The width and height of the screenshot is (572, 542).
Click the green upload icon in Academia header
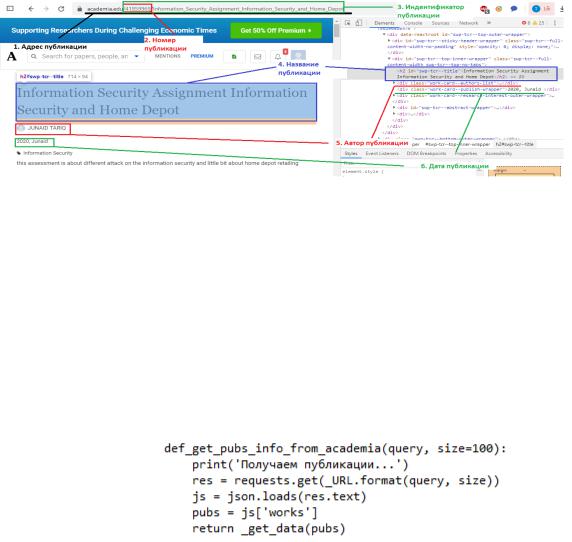(234, 57)
